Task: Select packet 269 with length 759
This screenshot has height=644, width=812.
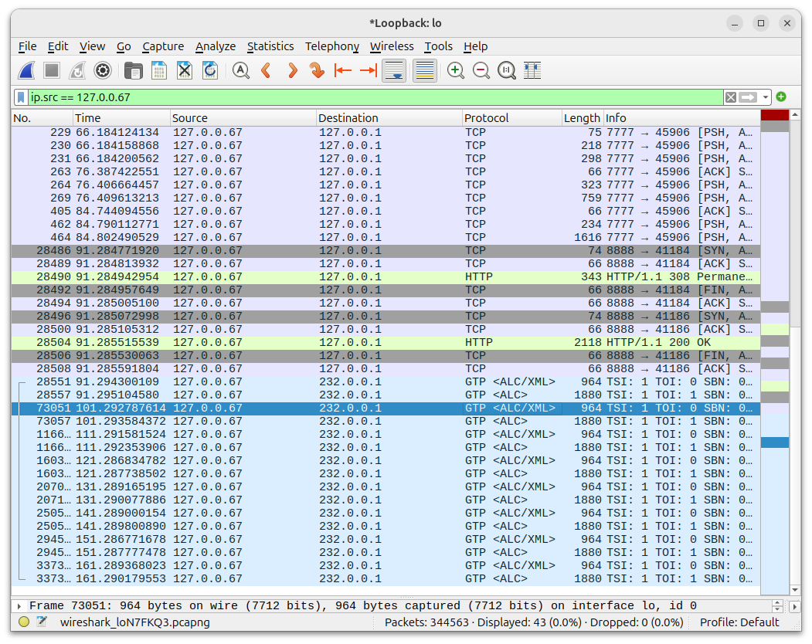Action: point(386,198)
